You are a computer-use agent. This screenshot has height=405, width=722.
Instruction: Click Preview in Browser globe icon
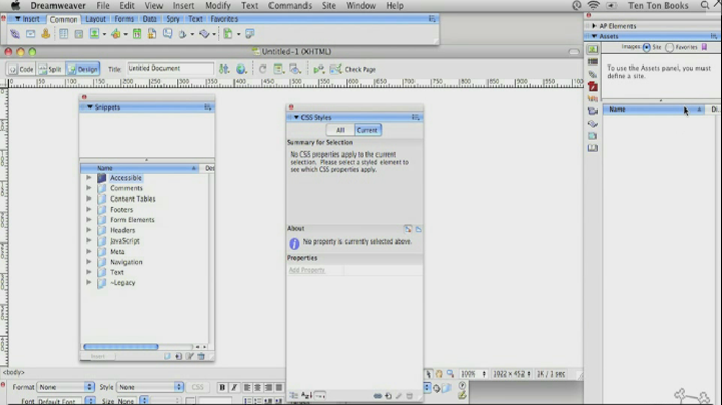tap(241, 69)
